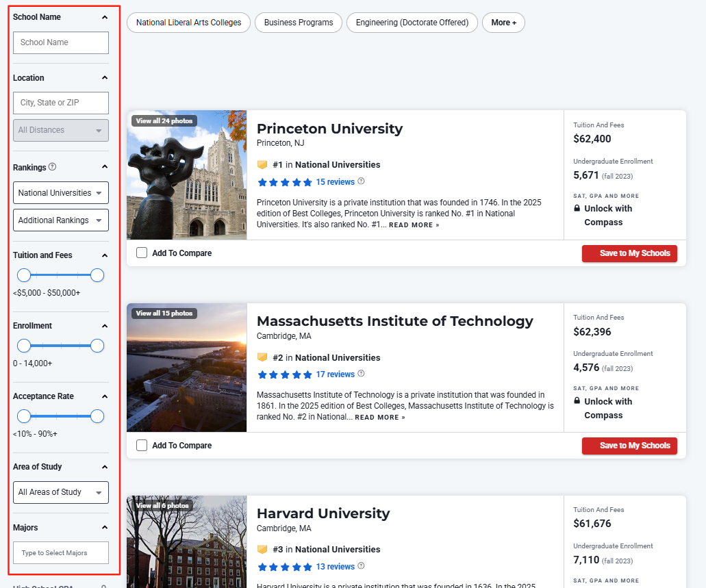This screenshot has width=706, height=588.
Task: Click the Enrollment maximum slider handle
Action: pyautogui.click(x=97, y=346)
